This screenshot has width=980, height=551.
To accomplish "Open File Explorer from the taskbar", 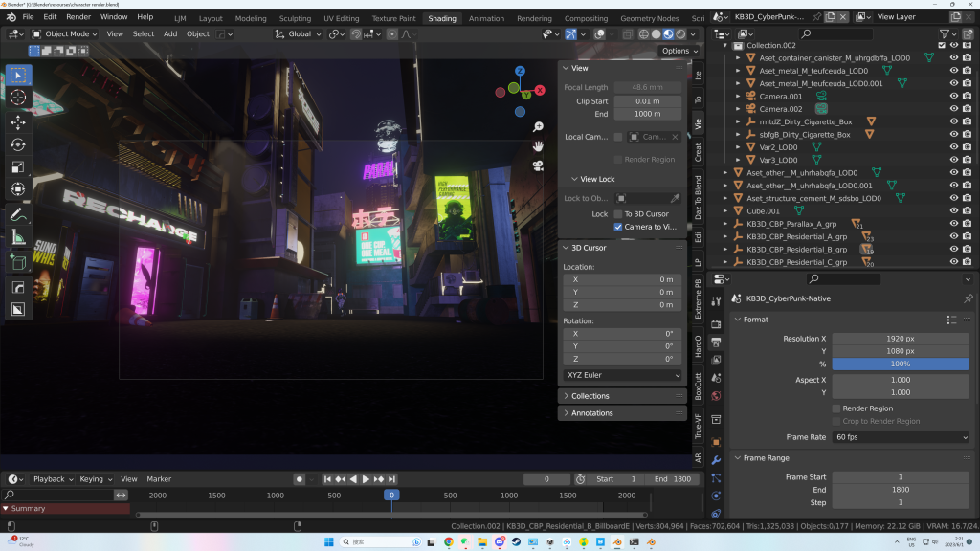I will (482, 542).
